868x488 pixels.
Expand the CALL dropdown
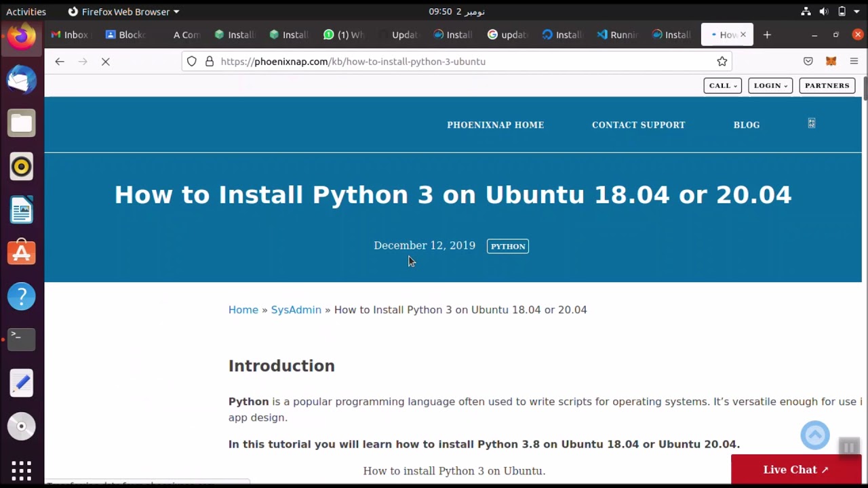722,85
